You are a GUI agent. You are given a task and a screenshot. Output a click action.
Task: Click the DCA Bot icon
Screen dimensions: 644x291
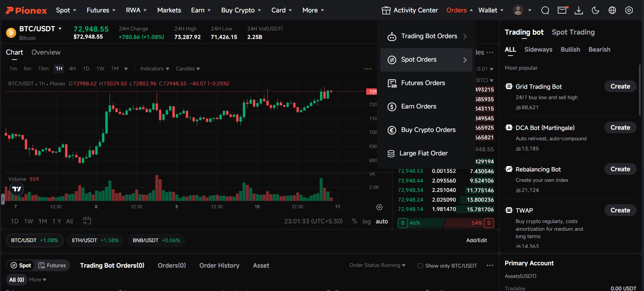[x=509, y=128]
